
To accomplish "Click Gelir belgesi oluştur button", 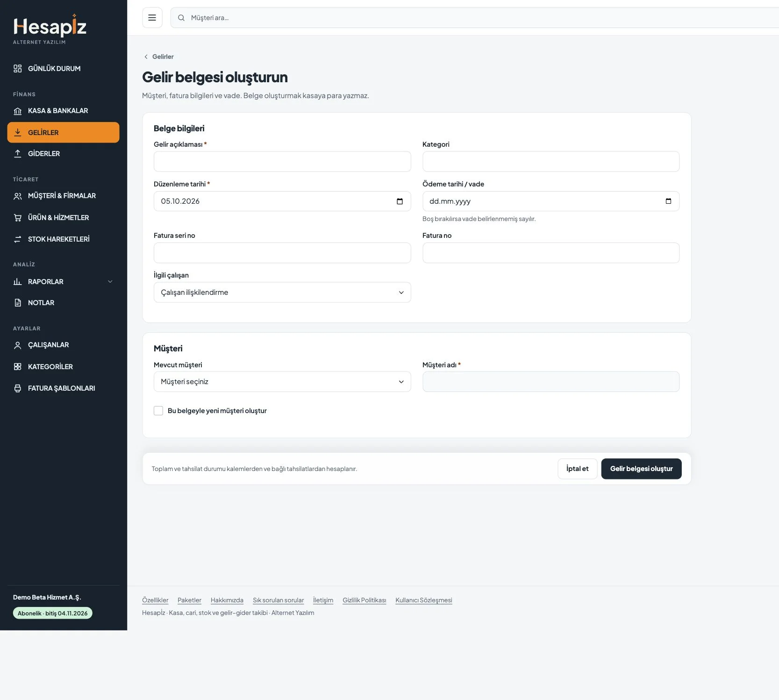I will (641, 469).
